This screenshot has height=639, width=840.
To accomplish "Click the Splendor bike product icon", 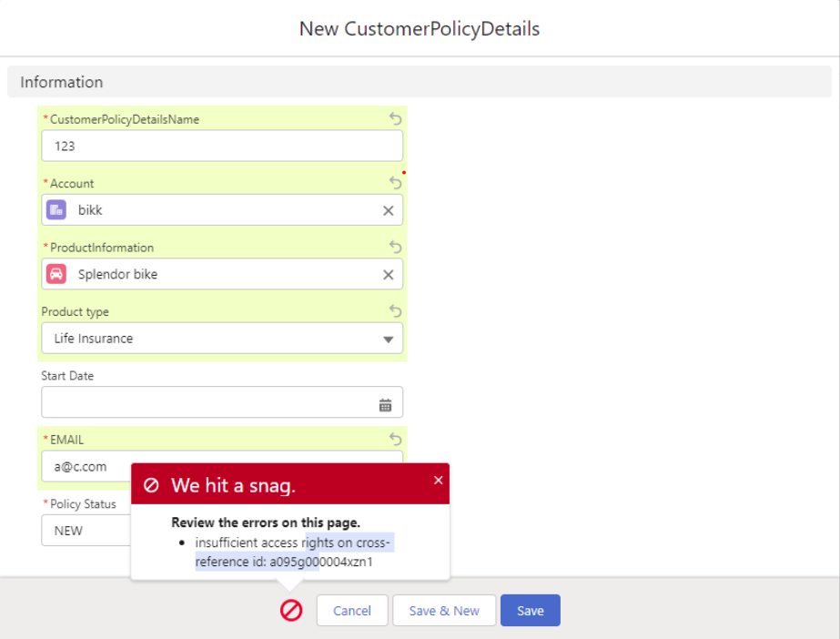I will 56,274.
